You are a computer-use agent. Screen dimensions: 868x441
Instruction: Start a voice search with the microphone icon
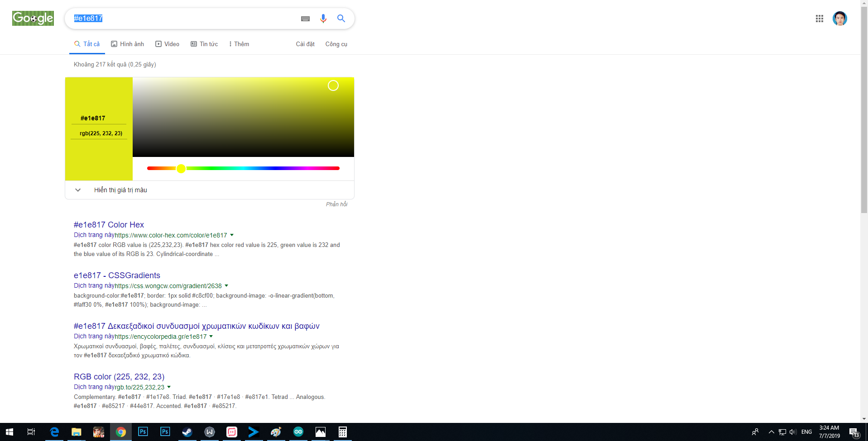pos(323,19)
